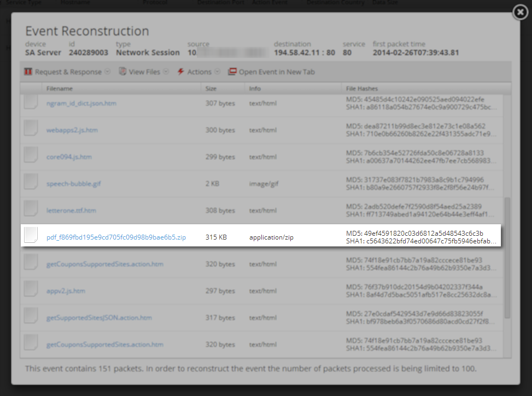Tick the ngram_id_dict.json.htm checkbox
The height and width of the screenshot is (396, 532).
(31, 103)
